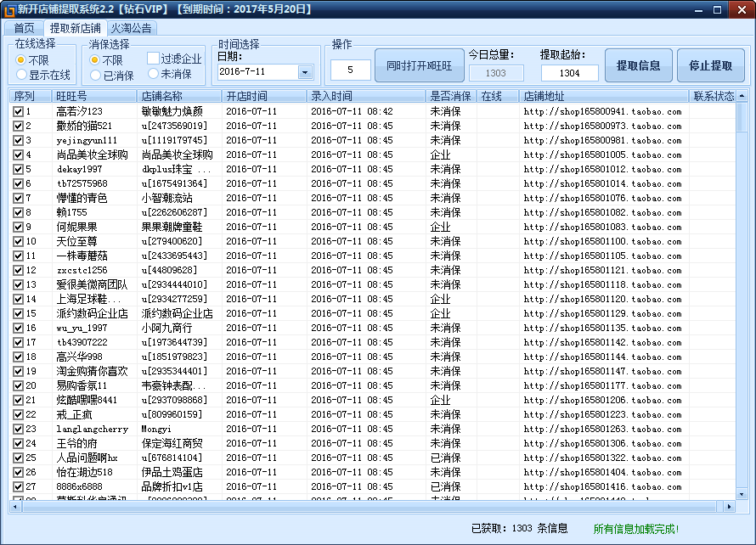Uncheck the row 1 checkbox for 高若汐123

point(18,111)
